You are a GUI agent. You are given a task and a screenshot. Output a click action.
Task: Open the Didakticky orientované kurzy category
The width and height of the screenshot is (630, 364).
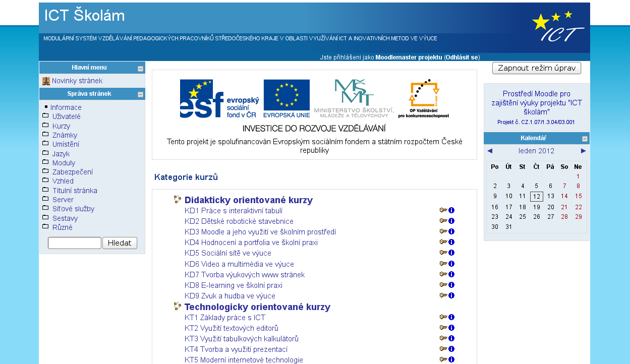249,200
